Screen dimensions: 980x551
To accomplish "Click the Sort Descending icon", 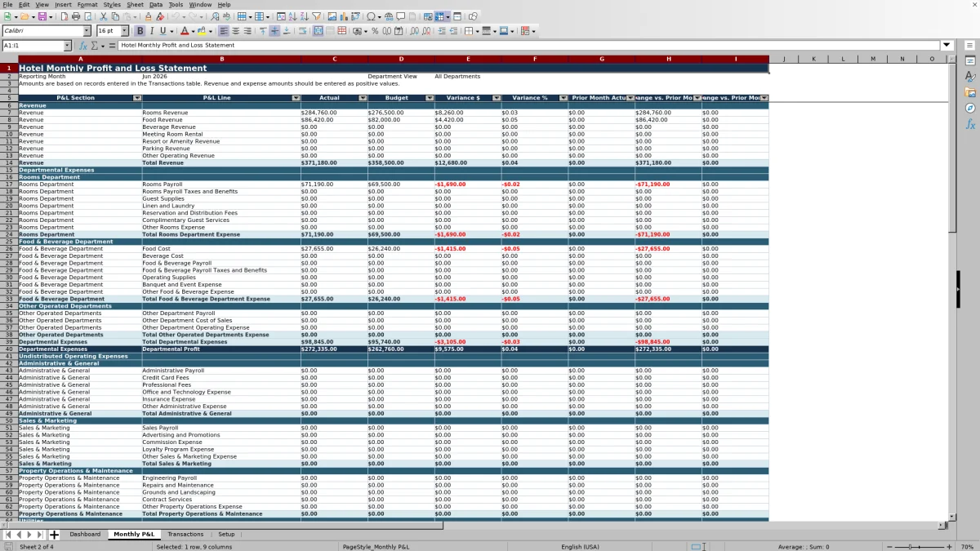I will [304, 16].
